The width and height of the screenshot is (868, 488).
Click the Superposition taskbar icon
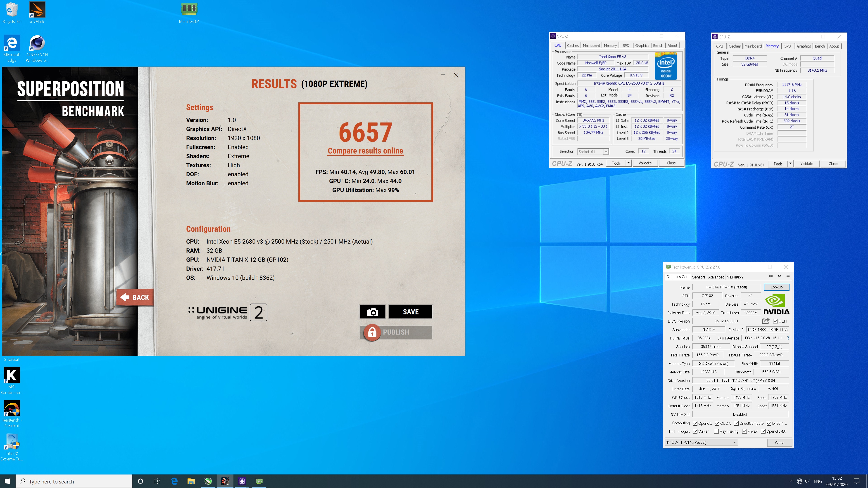click(x=225, y=481)
